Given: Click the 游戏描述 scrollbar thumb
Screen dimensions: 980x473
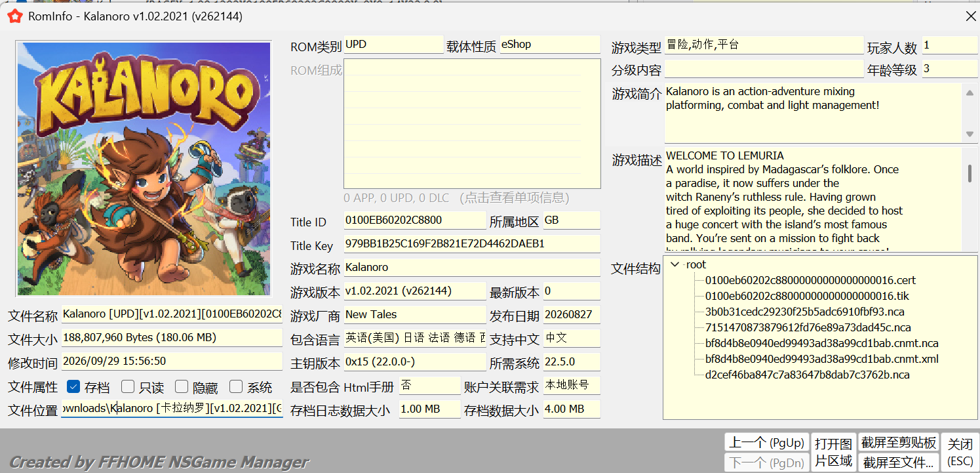Looking at the screenshot, I should coord(970,173).
